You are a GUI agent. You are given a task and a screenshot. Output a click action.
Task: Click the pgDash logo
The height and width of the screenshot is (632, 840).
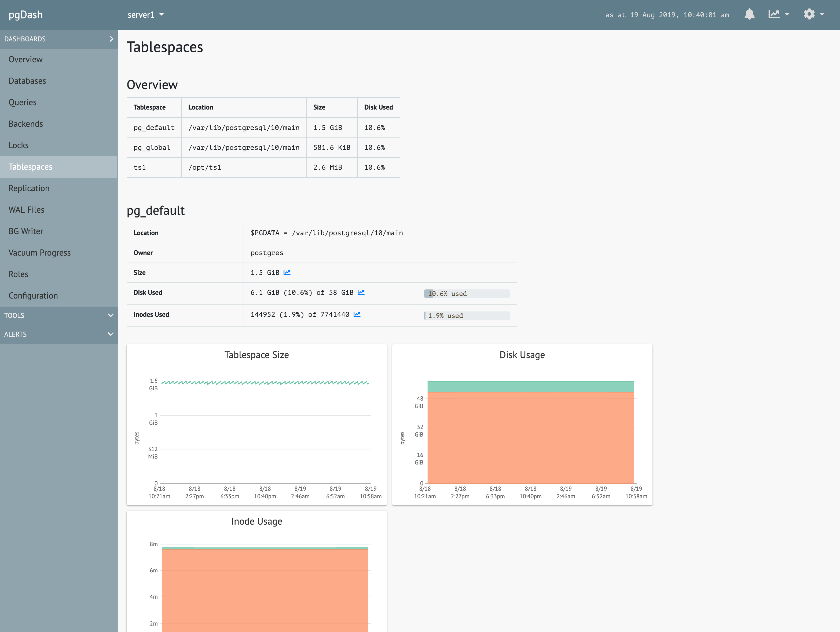(x=25, y=14)
